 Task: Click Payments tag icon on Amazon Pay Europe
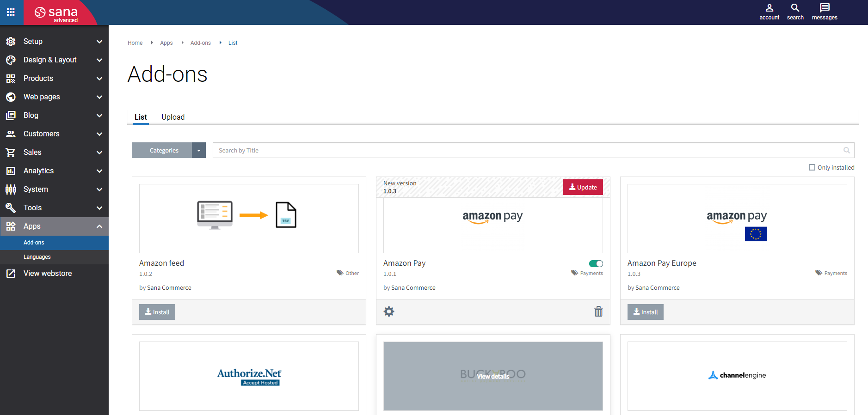pos(819,273)
